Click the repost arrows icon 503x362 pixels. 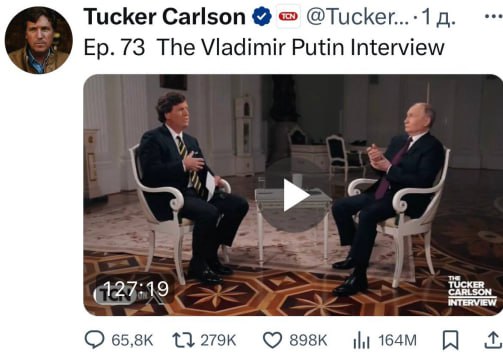pyautogui.click(x=183, y=340)
